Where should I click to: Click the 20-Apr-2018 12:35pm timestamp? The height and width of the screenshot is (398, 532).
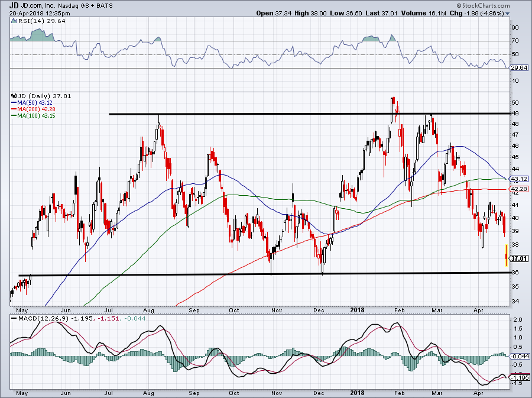(40, 14)
